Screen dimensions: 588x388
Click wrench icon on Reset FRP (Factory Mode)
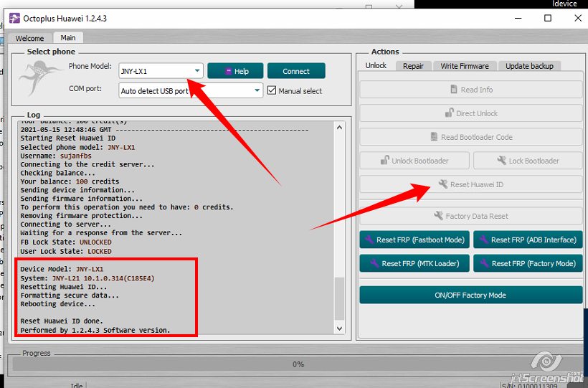pyautogui.click(x=485, y=263)
